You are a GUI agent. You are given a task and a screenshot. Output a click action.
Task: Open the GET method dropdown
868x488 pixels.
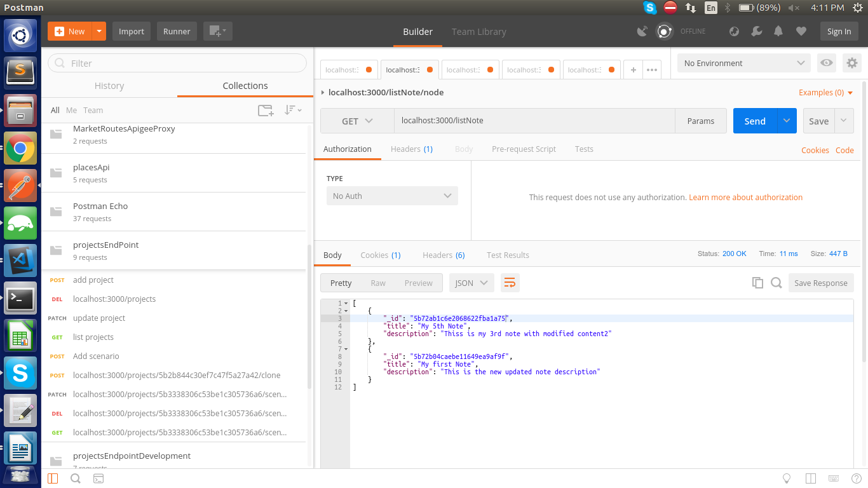point(357,121)
